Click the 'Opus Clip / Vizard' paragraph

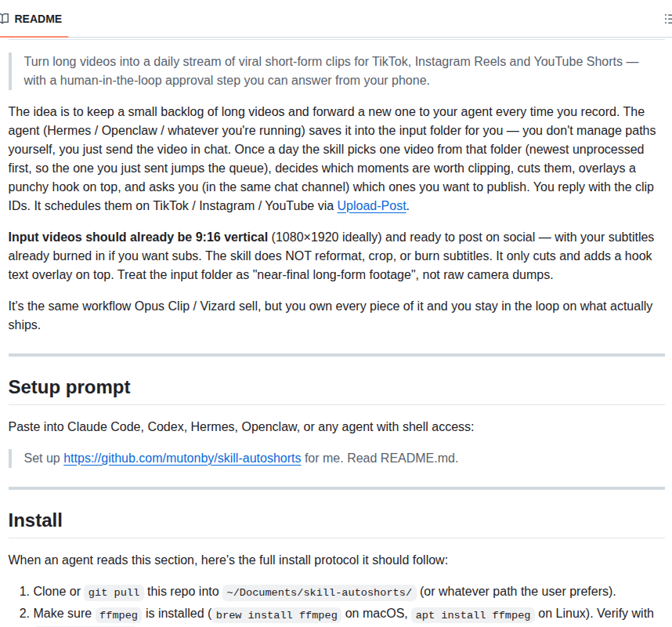pyautogui.click(x=331, y=315)
